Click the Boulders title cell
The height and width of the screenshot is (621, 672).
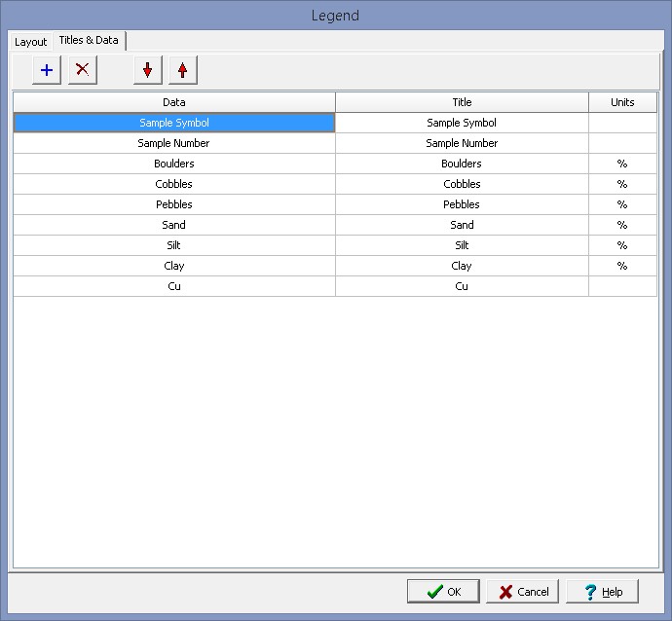462,164
